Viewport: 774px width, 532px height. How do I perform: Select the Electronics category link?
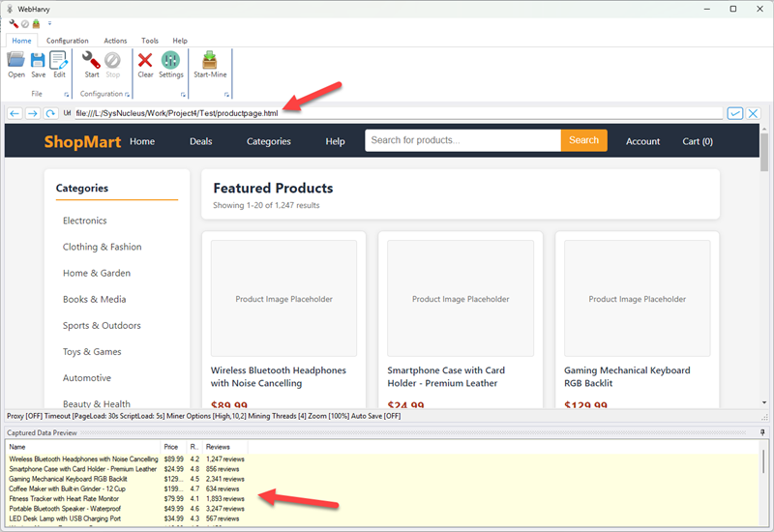coord(85,221)
